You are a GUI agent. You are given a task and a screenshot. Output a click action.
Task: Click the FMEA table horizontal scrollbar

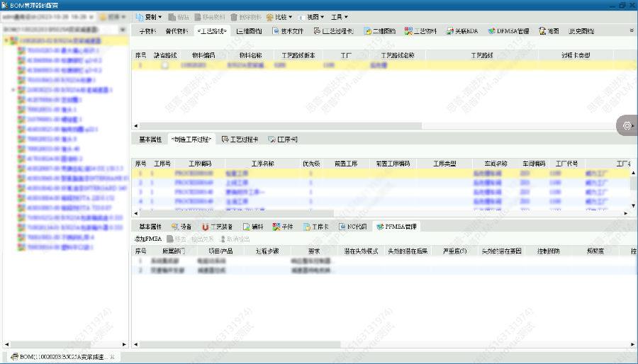240,344
